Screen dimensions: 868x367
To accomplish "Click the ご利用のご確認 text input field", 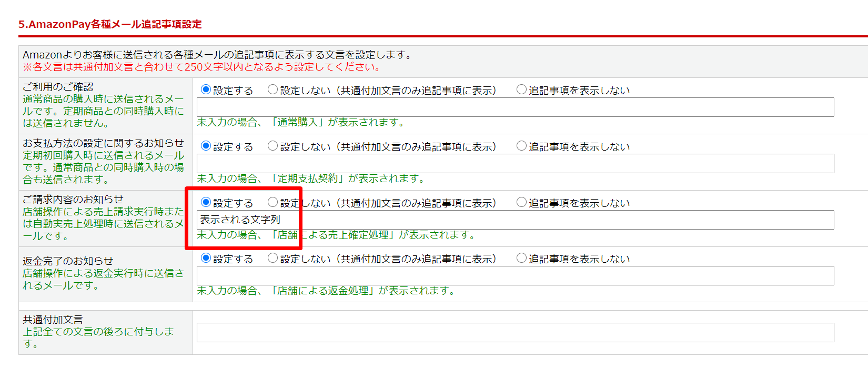I will 515,107.
